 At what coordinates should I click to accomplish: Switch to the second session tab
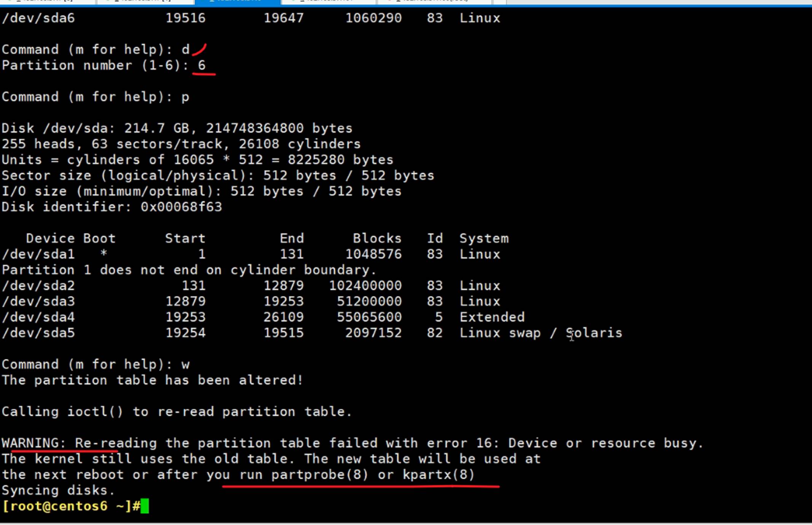click(x=145, y=2)
